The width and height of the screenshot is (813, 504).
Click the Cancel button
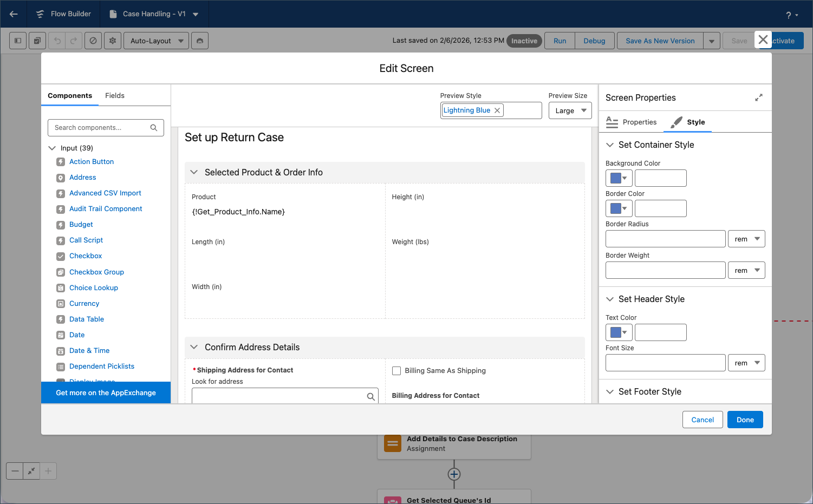tap(703, 420)
